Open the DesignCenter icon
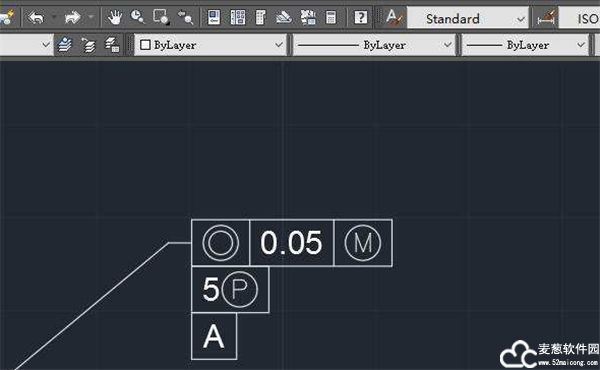Image resolution: width=600 pixels, height=370 pixels. (x=238, y=17)
